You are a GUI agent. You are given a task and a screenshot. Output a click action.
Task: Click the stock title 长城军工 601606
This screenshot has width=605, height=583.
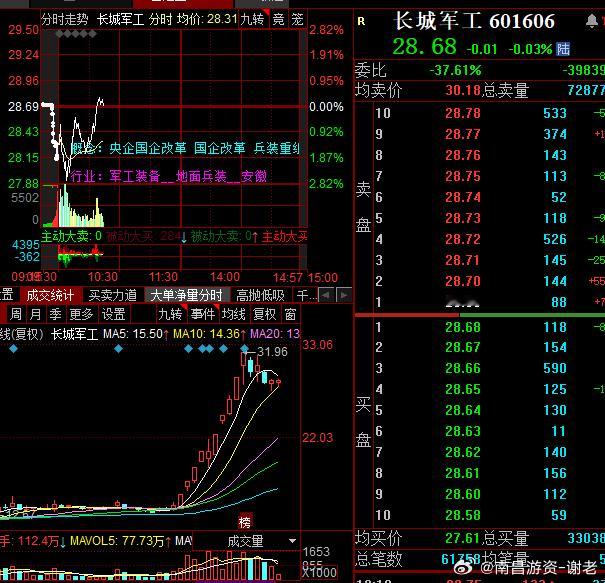pyautogui.click(x=475, y=21)
